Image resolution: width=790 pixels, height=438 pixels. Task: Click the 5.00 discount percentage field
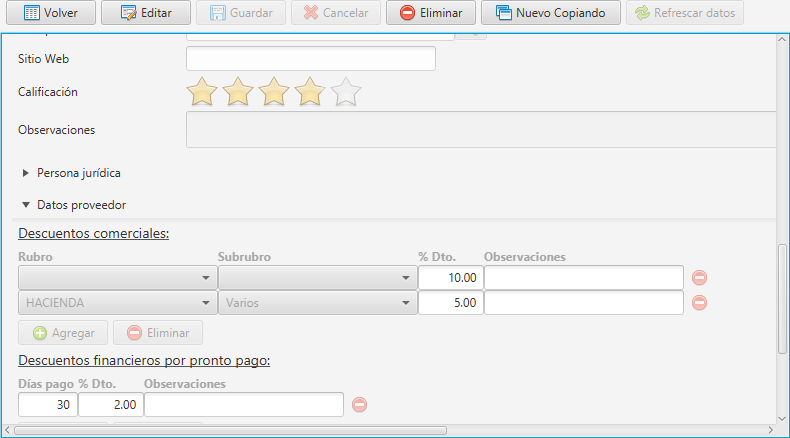coord(450,303)
